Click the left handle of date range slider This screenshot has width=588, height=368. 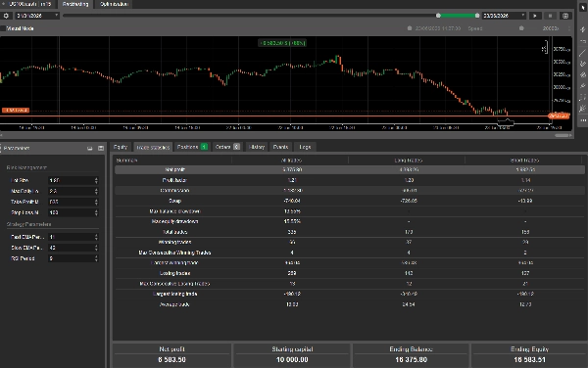tap(438, 16)
